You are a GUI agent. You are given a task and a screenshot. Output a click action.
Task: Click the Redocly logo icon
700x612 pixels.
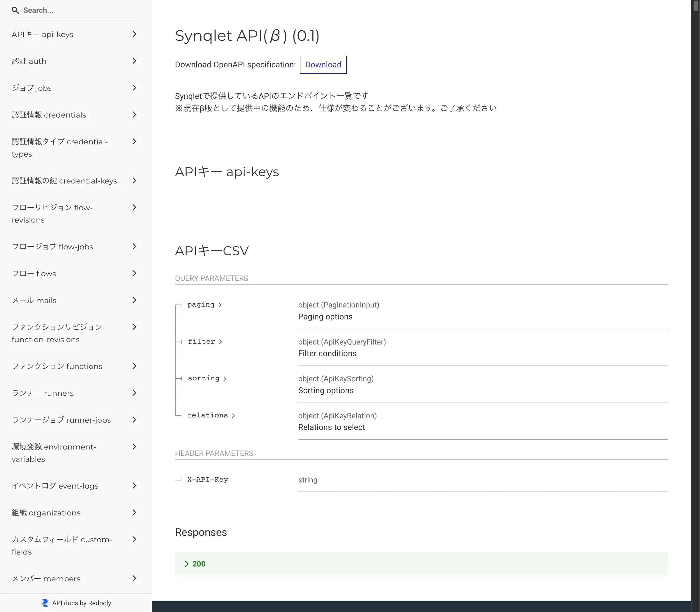pyautogui.click(x=45, y=603)
